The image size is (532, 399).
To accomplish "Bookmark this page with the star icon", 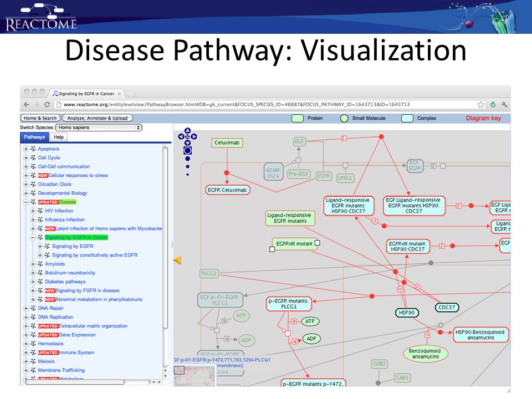I will (x=481, y=105).
